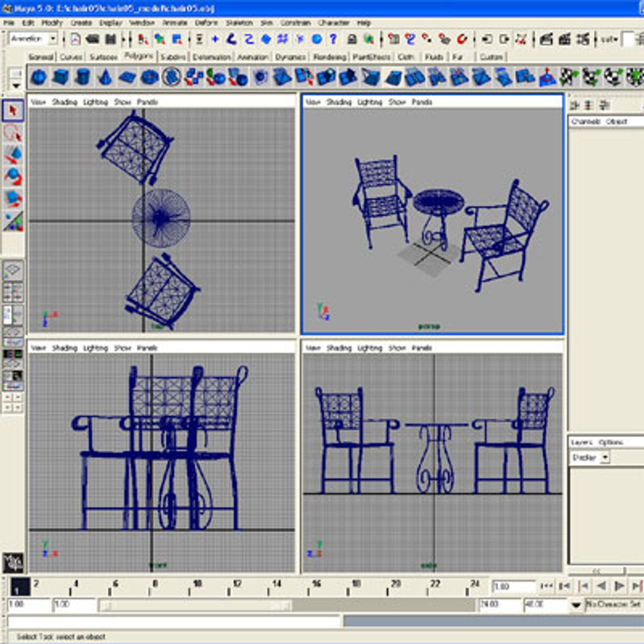Choose the Lasso select tool
644x644 pixels.
(13, 133)
